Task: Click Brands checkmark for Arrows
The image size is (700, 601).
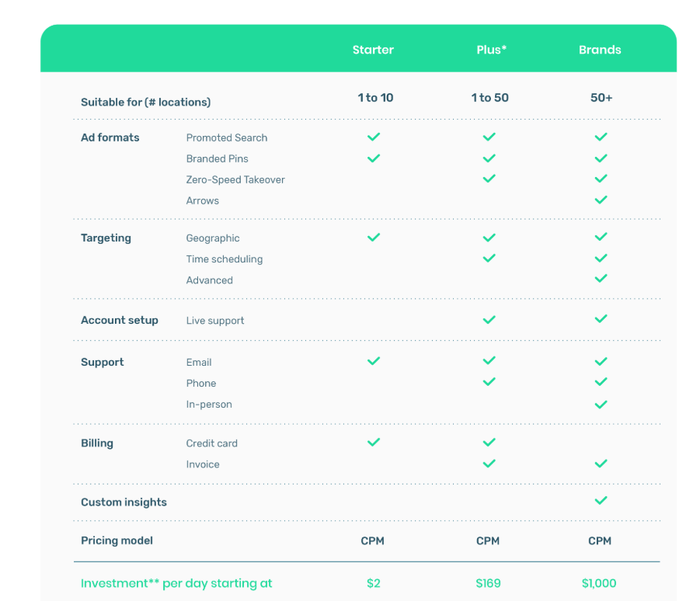Action: (x=600, y=200)
